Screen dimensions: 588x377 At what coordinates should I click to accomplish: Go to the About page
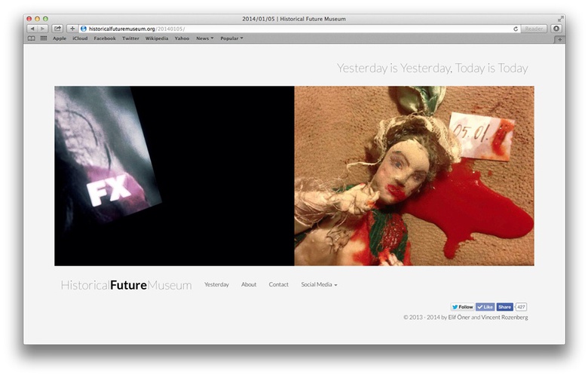click(x=249, y=285)
